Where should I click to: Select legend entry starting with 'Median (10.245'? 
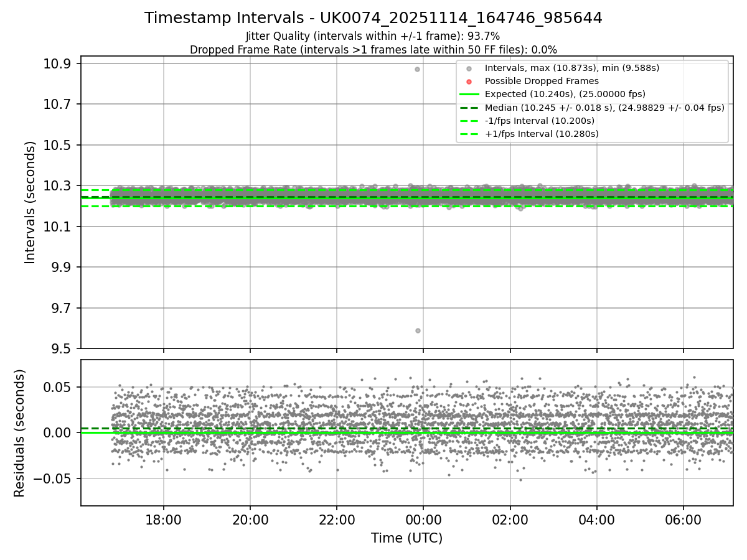click(x=604, y=107)
